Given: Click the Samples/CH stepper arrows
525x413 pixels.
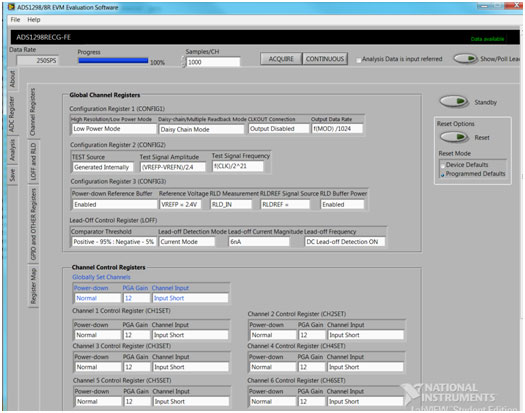Looking at the screenshot, I should click(x=183, y=62).
